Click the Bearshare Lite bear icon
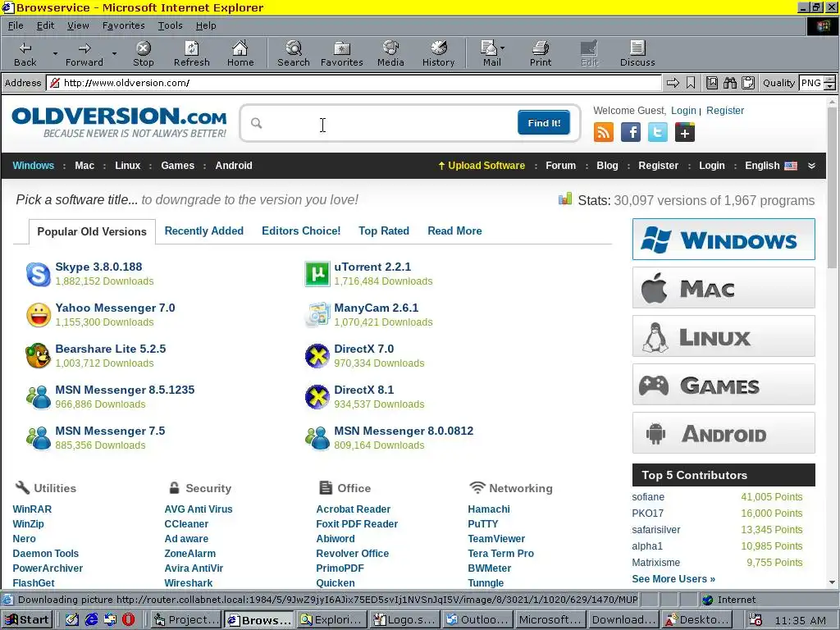Screen dimensions: 840x630 click(39, 356)
